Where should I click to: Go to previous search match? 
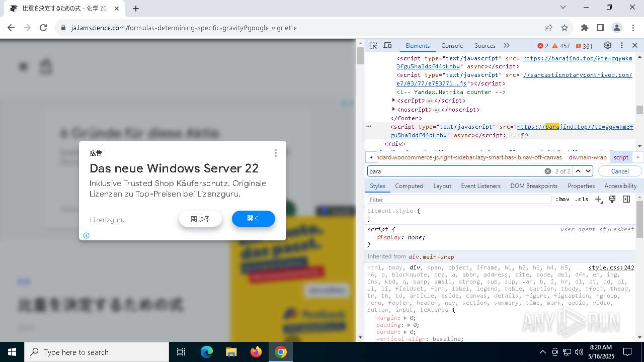pyautogui.click(x=578, y=171)
